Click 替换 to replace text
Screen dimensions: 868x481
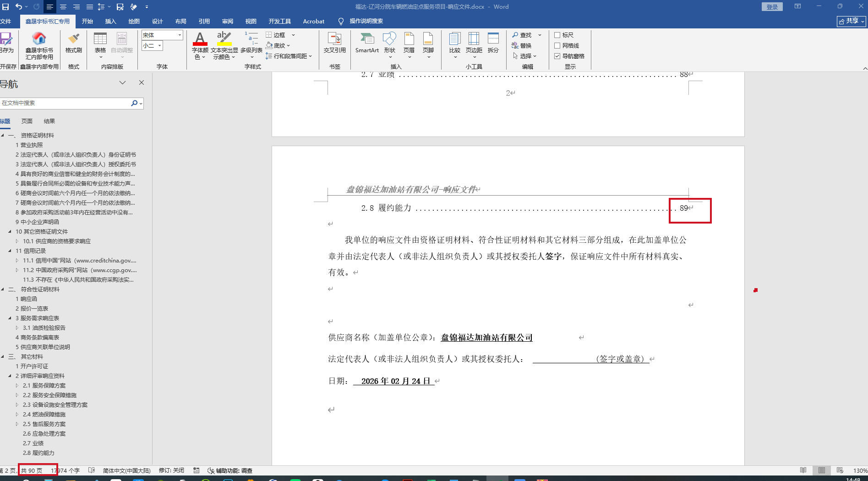(522, 45)
